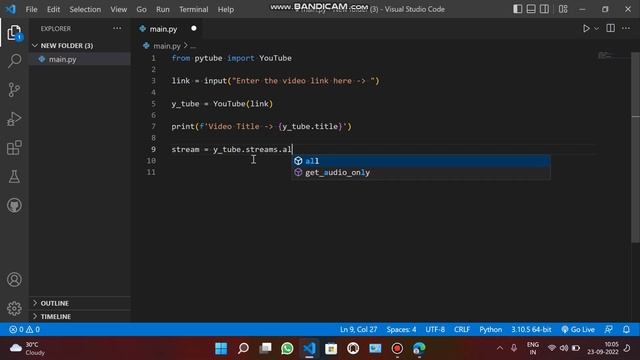The width and height of the screenshot is (640, 360).
Task: Open the Explorer view in activity bar
Action: pyautogui.click(x=14, y=33)
